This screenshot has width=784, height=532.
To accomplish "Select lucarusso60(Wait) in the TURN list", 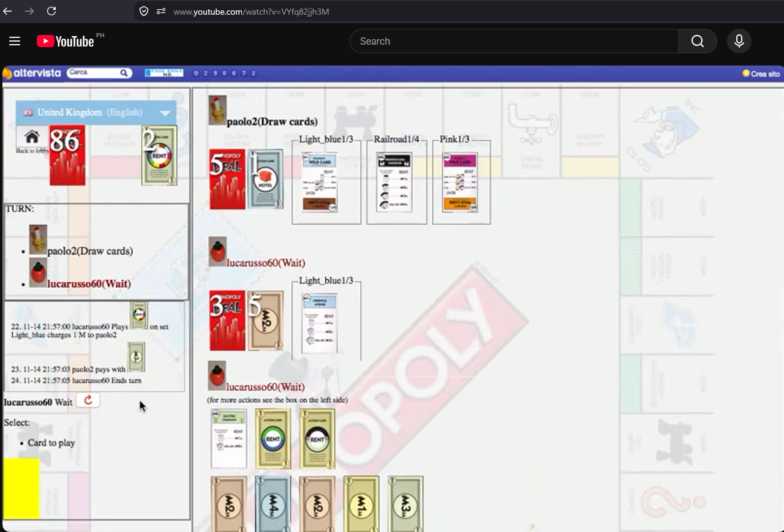I will (x=89, y=284).
